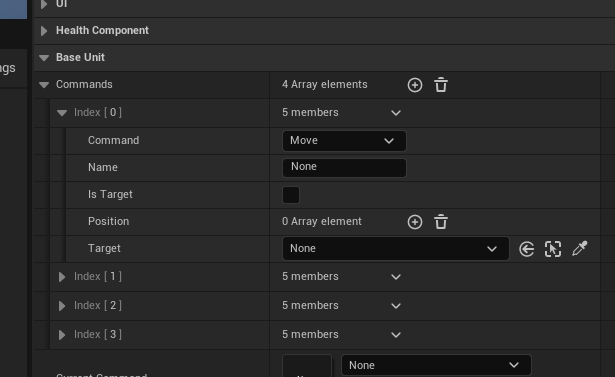Viewport: 615px width, 377px height.
Task: Expand the Index [1] element
Action: click(x=62, y=277)
